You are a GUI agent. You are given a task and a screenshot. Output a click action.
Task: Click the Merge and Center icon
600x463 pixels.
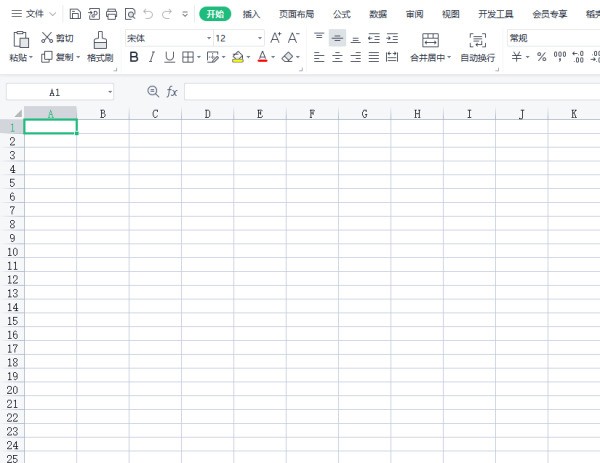430,40
